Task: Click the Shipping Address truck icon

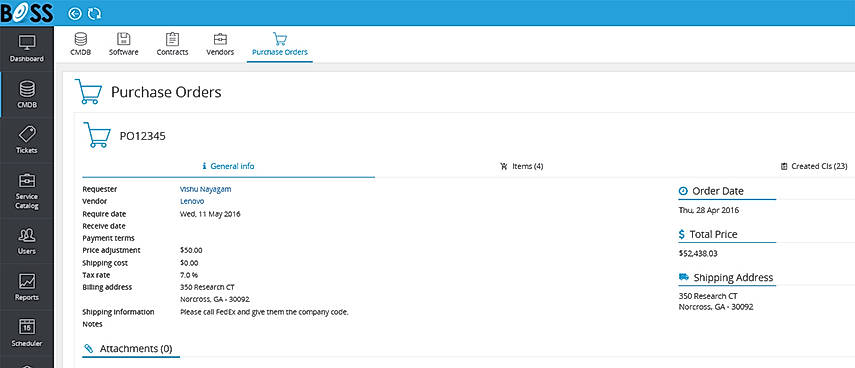Action: tap(684, 277)
